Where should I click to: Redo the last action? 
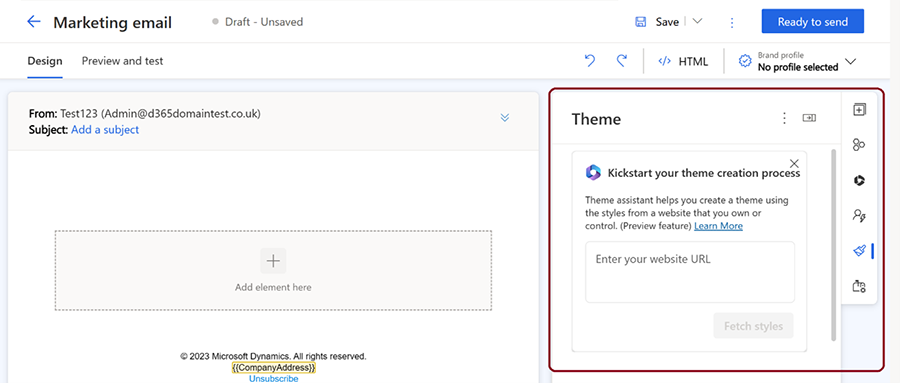click(x=621, y=61)
